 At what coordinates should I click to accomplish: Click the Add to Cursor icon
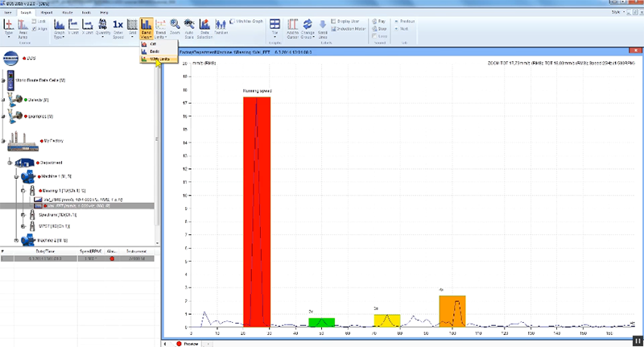[292, 28]
